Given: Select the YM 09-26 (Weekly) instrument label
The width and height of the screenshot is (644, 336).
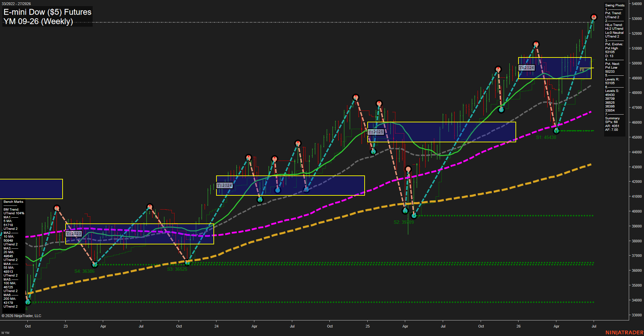Looking at the screenshot, I should [38, 21].
